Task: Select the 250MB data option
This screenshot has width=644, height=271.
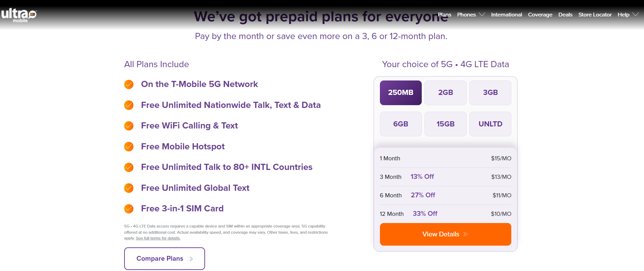Action: [x=401, y=93]
